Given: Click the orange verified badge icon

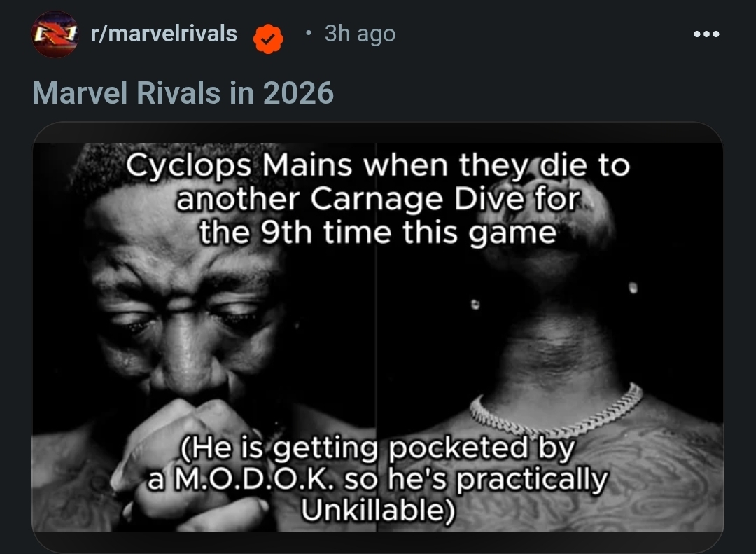Looking at the screenshot, I should (269, 39).
